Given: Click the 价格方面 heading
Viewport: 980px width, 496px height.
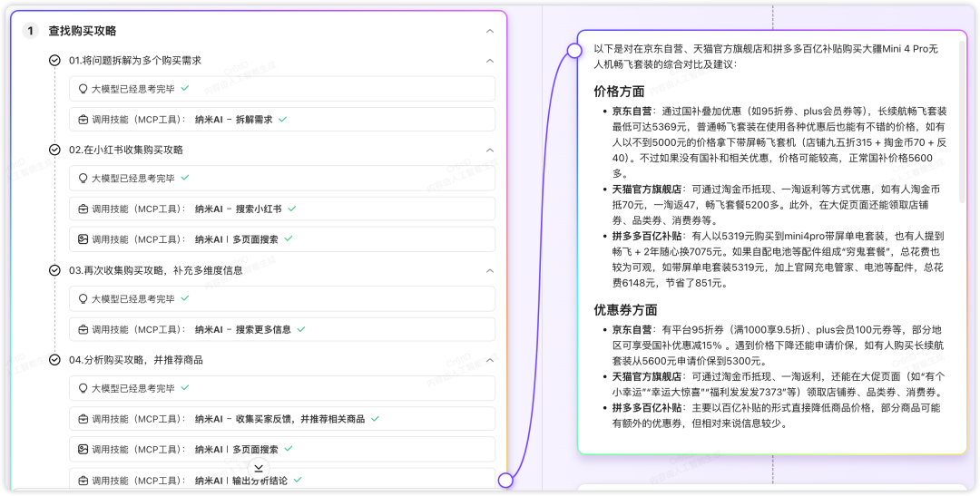Looking at the screenshot, I should [x=619, y=92].
